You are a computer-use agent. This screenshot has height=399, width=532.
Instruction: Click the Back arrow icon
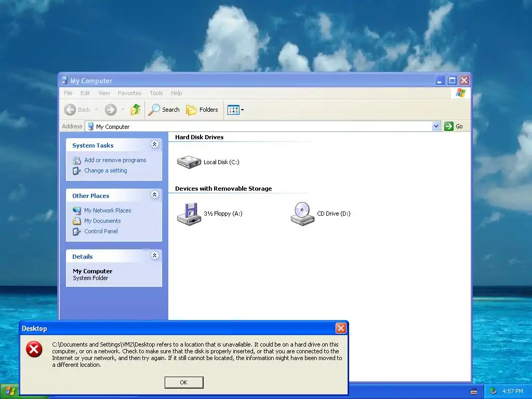pyautogui.click(x=70, y=110)
